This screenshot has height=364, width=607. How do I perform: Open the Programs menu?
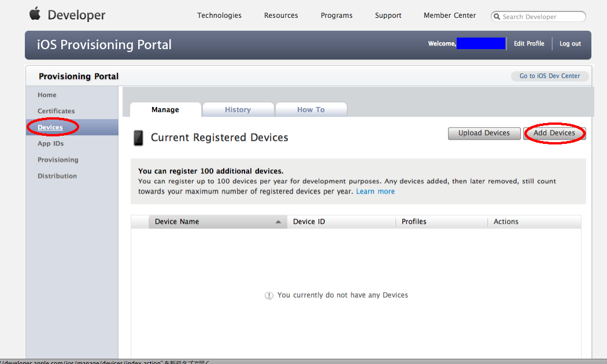click(x=336, y=16)
